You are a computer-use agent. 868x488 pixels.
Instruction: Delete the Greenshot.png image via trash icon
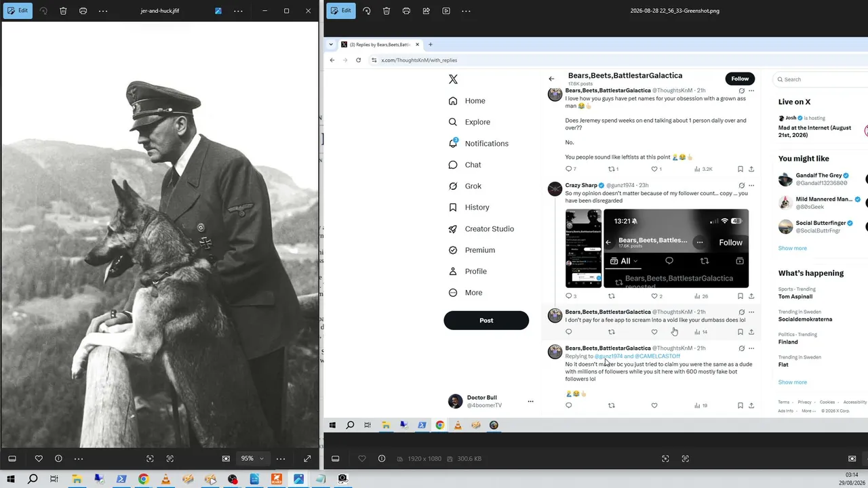click(x=387, y=11)
